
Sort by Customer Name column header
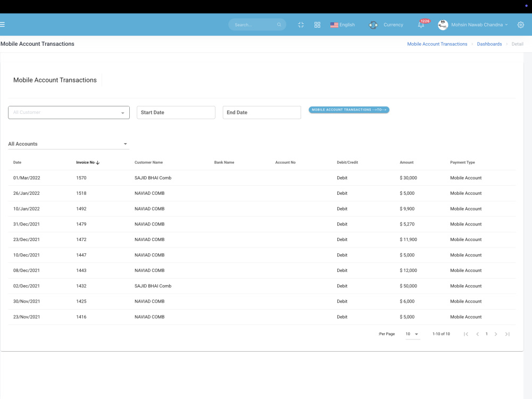click(148, 162)
